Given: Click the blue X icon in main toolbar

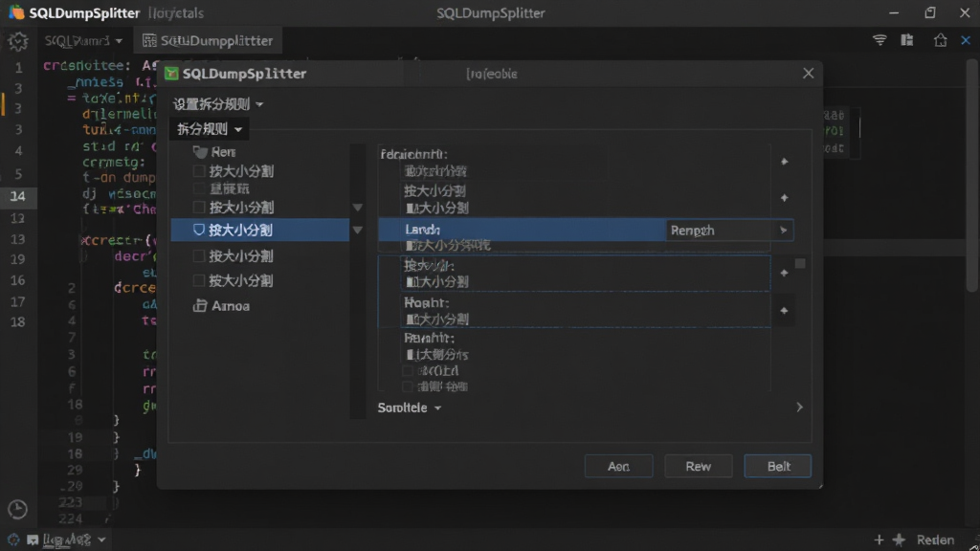Looking at the screenshot, I should (x=966, y=40).
